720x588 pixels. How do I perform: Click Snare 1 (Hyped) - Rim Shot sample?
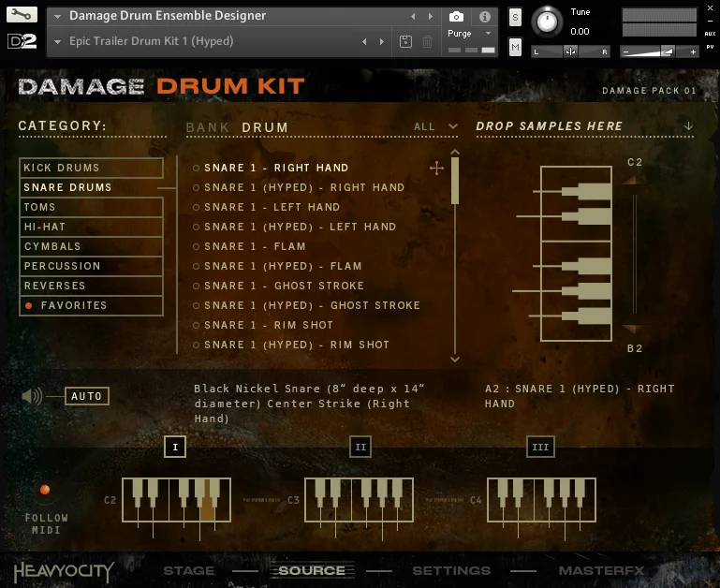(297, 345)
